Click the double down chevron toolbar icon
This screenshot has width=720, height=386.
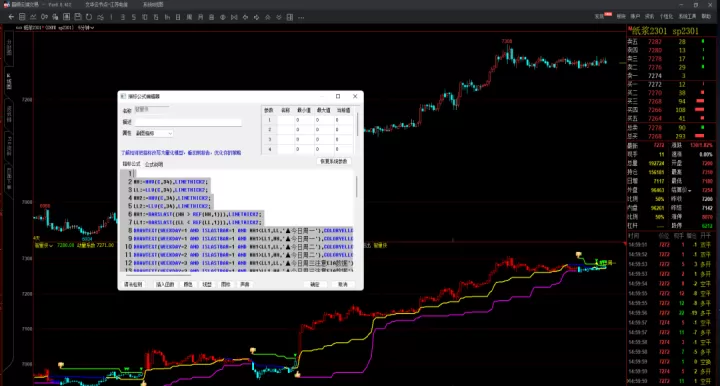(x=279, y=17)
